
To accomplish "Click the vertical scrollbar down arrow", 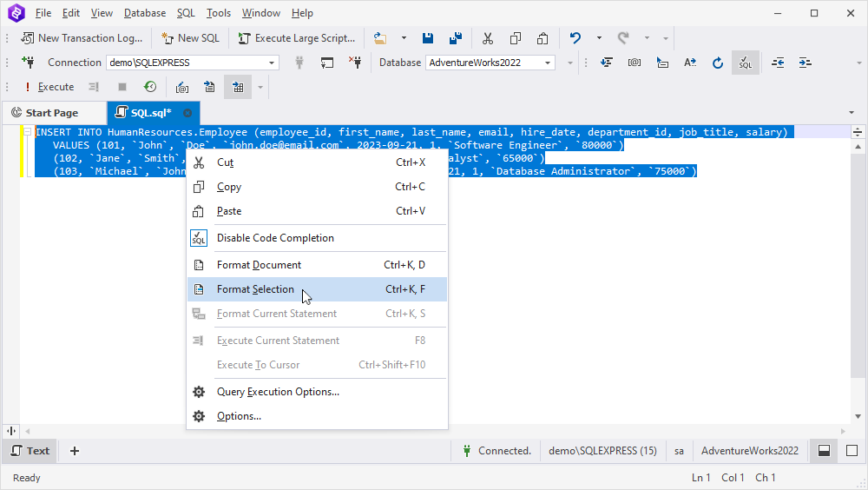I will click(858, 416).
